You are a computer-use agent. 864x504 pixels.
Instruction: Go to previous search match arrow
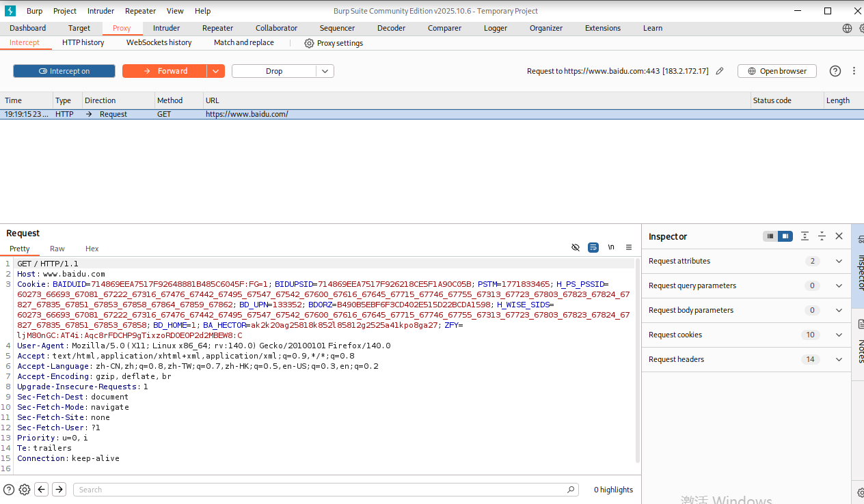pyautogui.click(x=42, y=490)
